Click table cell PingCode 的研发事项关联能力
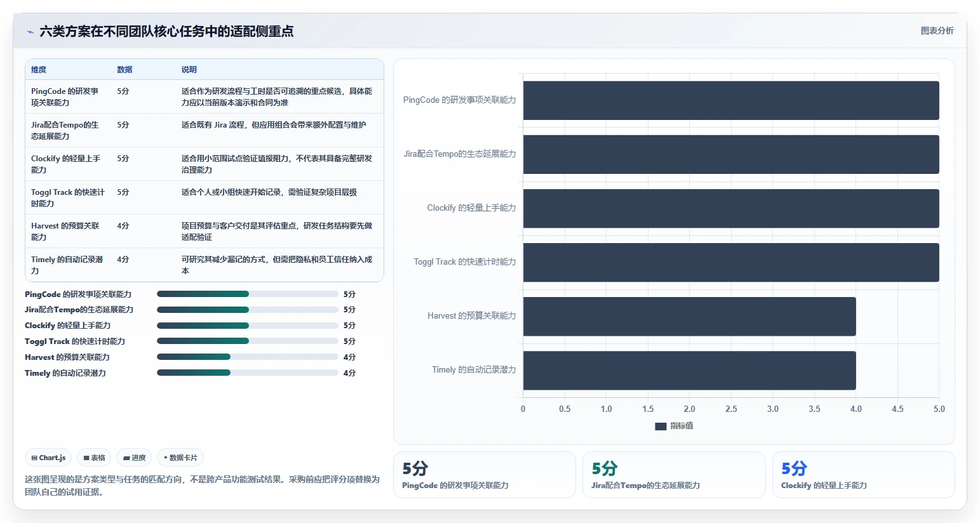 pos(65,96)
